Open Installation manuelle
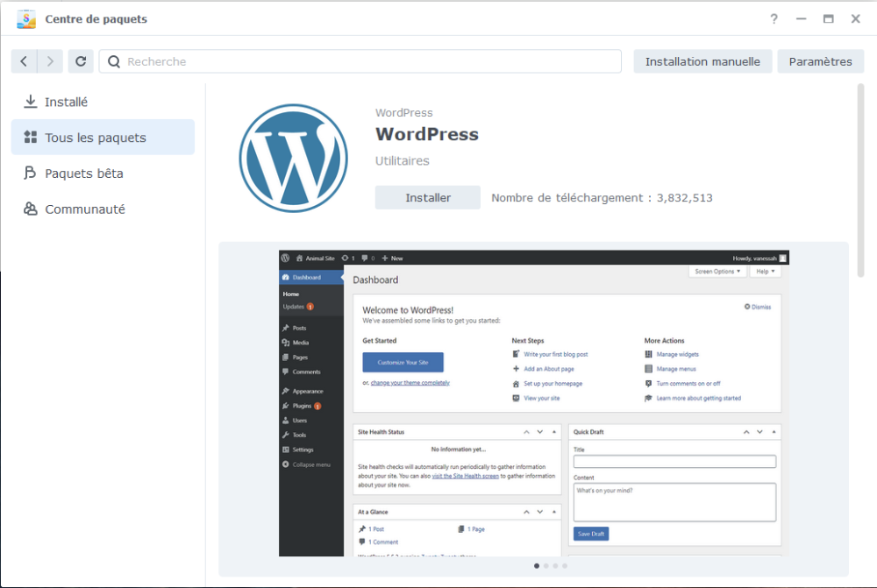Screen dimensions: 877x588 (x=702, y=61)
